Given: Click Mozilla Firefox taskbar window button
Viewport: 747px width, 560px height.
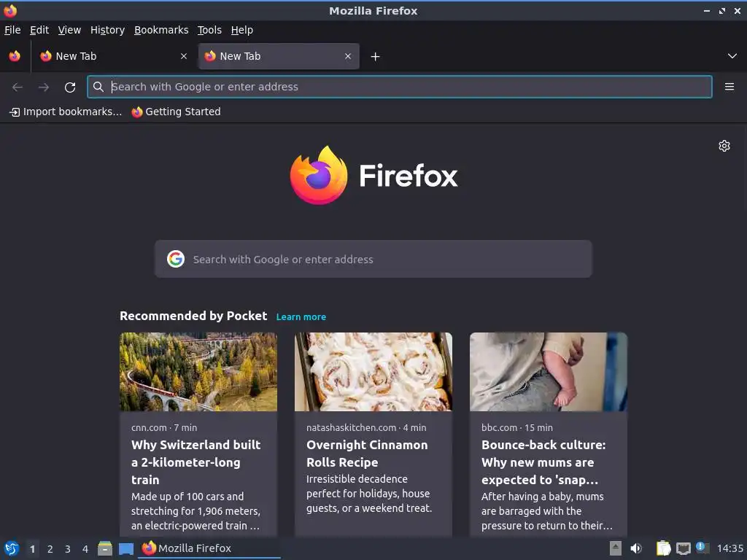Looking at the screenshot, I should point(209,548).
